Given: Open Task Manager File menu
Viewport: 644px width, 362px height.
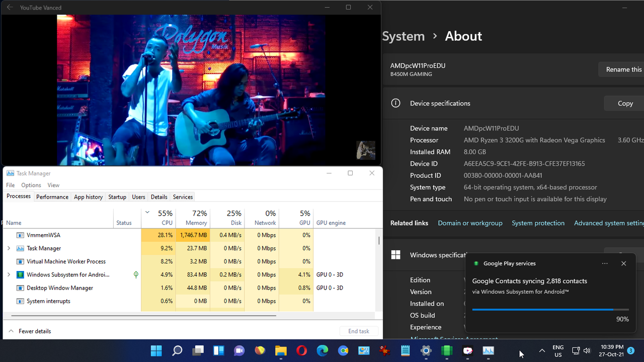Looking at the screenshot, I should point(11,185).
